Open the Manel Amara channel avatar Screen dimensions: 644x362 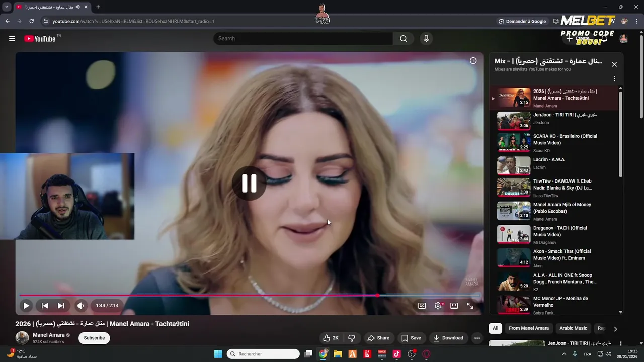[x=22, y=338]
